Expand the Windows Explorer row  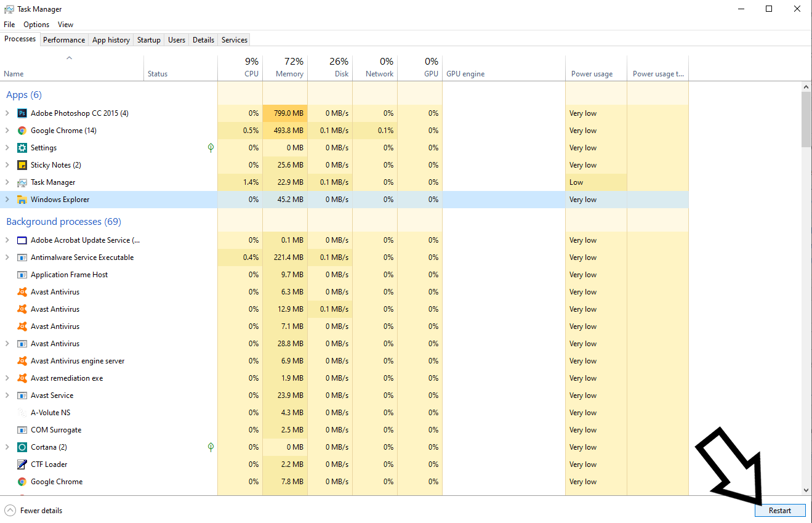coord(7,200)
